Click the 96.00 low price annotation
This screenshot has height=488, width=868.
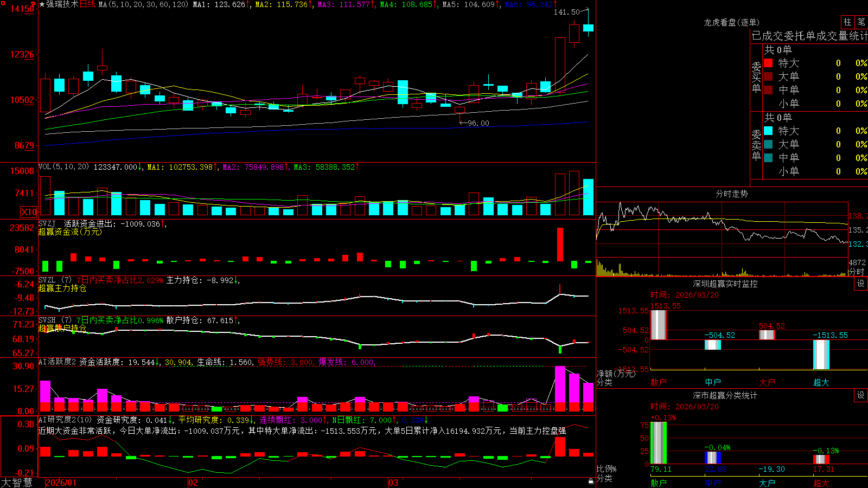[478, 123]
